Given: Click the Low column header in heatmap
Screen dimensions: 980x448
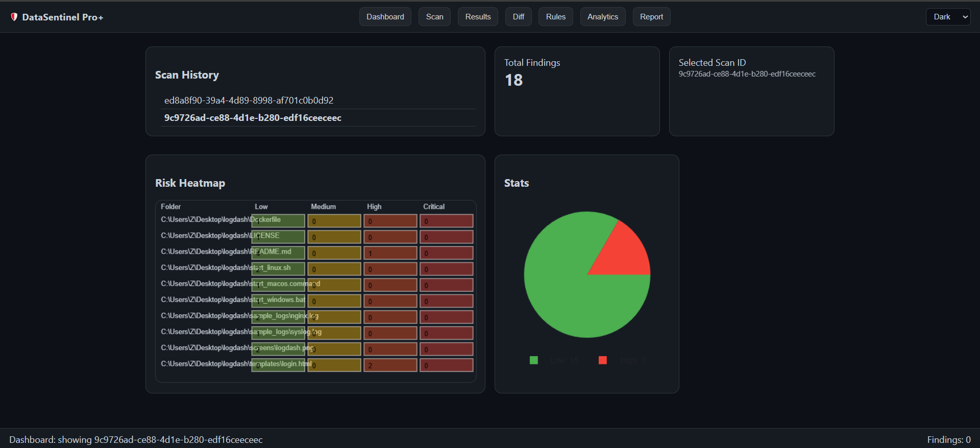Looking at the screenshot, I should [261, 207].
